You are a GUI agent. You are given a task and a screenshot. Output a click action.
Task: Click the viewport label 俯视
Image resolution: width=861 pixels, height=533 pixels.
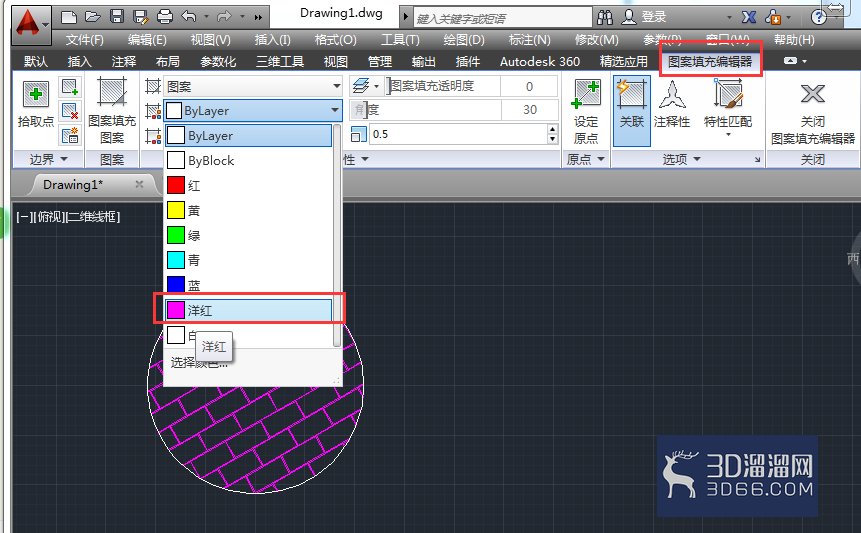[50, 217]
